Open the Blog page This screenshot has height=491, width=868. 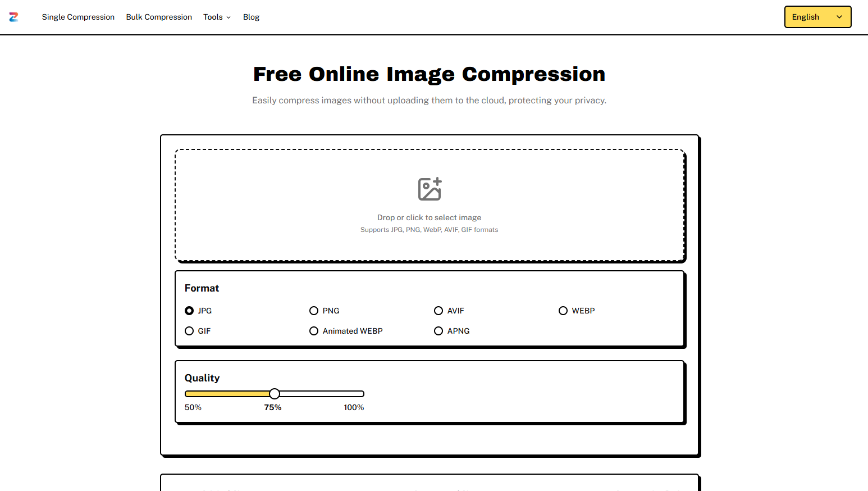point(251,17)
